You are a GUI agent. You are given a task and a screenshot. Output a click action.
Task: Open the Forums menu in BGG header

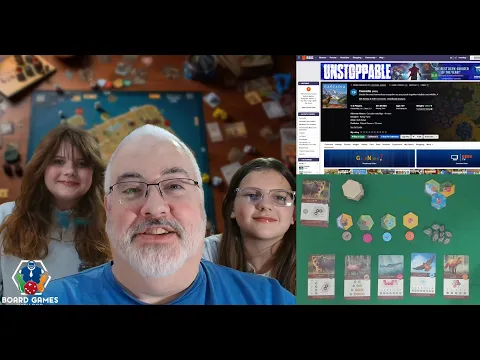(x=333, y=58)
